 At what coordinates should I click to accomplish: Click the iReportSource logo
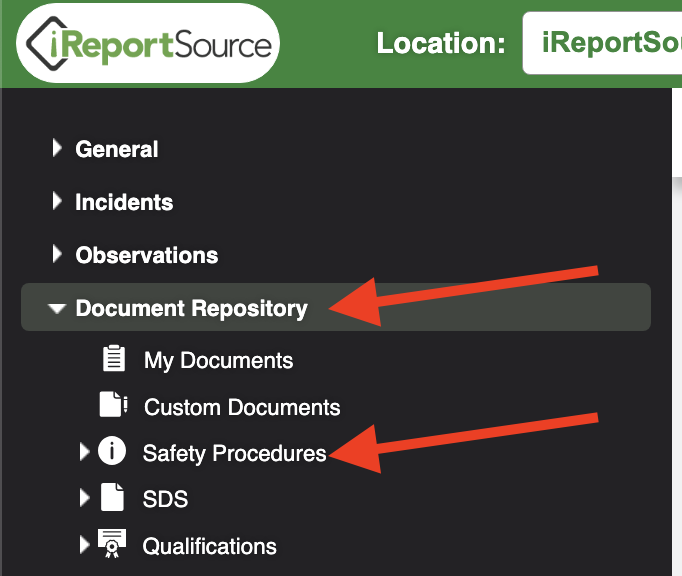[x=148, y=44]
